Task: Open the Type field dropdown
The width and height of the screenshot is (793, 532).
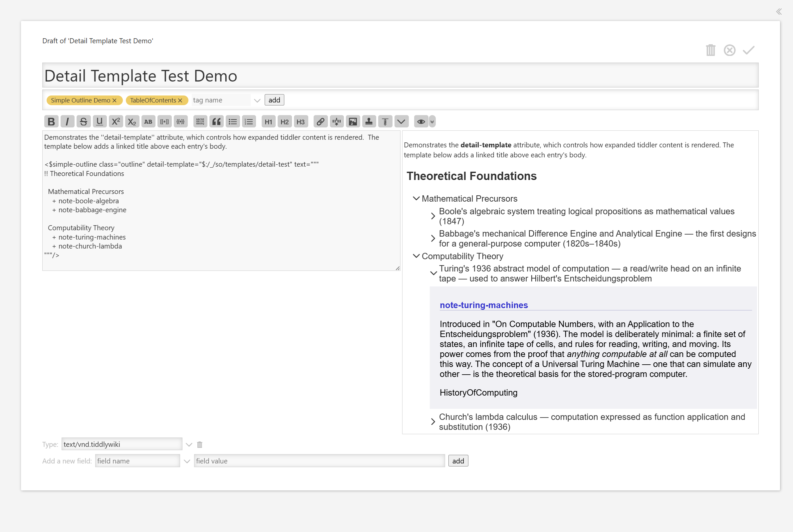Action: pyautogui.click(x=189, y=444)
